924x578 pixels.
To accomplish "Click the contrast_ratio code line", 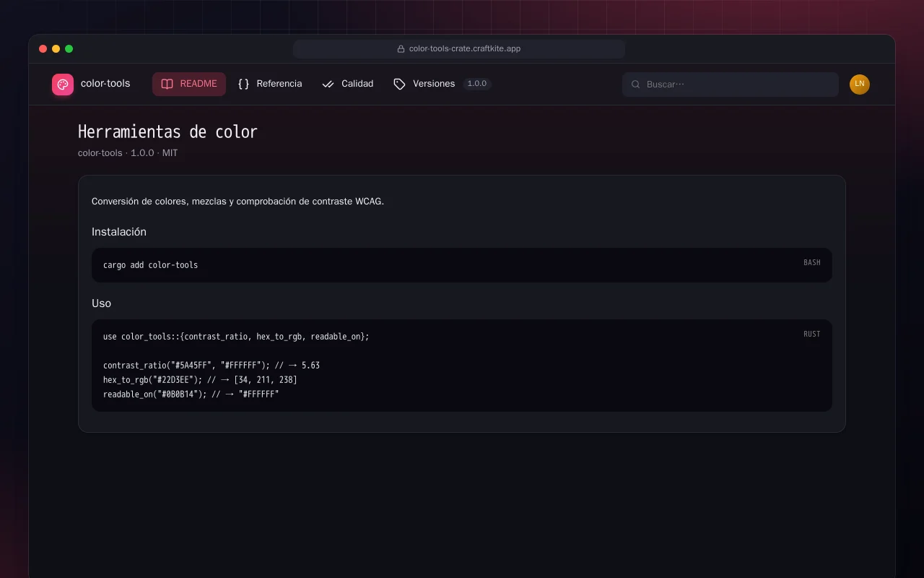I will (x=212, y=366).
